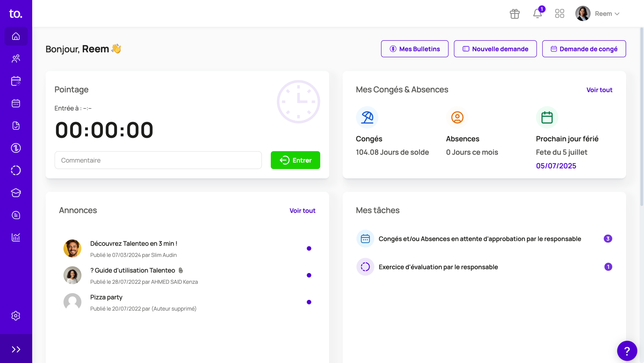644x363 pixels.
Task: Open home icon in sidebar
Action: [x=16, y=36]
